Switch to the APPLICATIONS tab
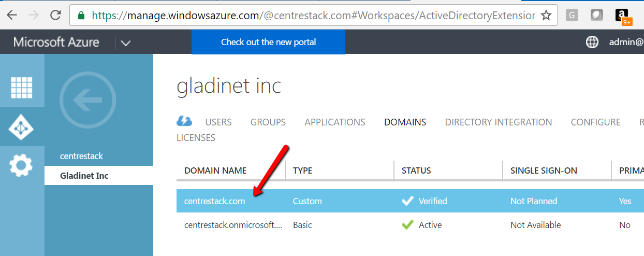644x256 pixels. [335, 122]
